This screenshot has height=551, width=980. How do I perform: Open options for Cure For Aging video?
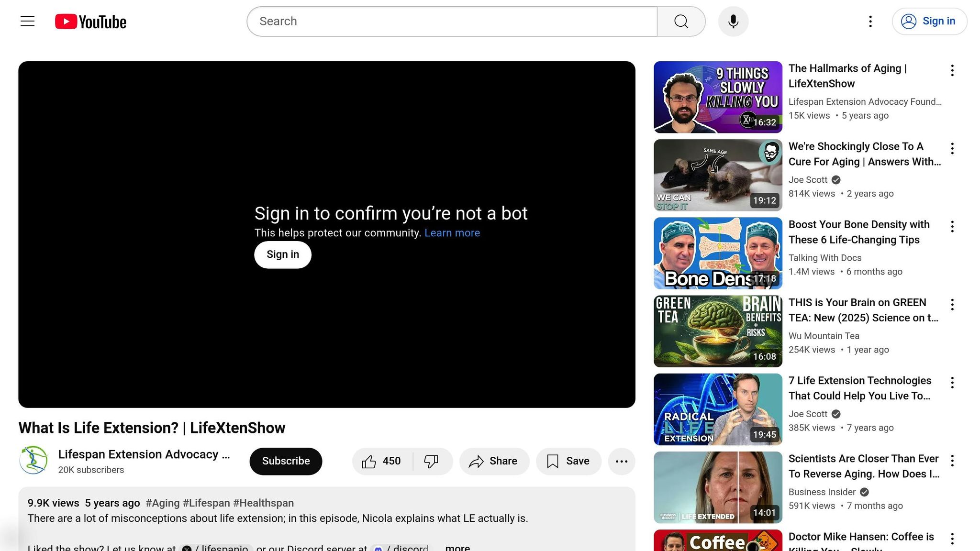point(952,148)
